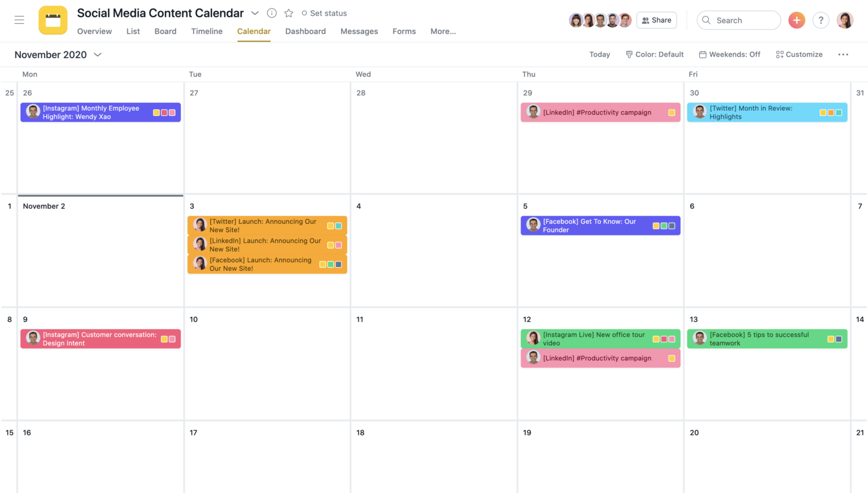
Task: Switch to the Timeline tab
Action: click(x=207, y=32)
